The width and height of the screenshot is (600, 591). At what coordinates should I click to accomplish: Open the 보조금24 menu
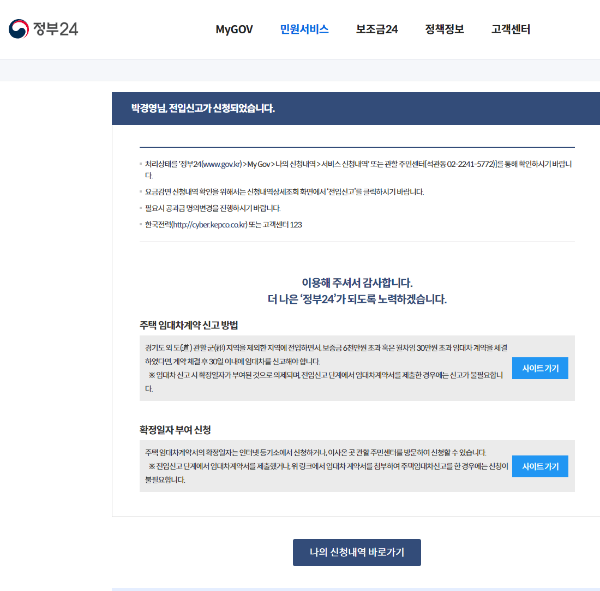pos(377,29)
